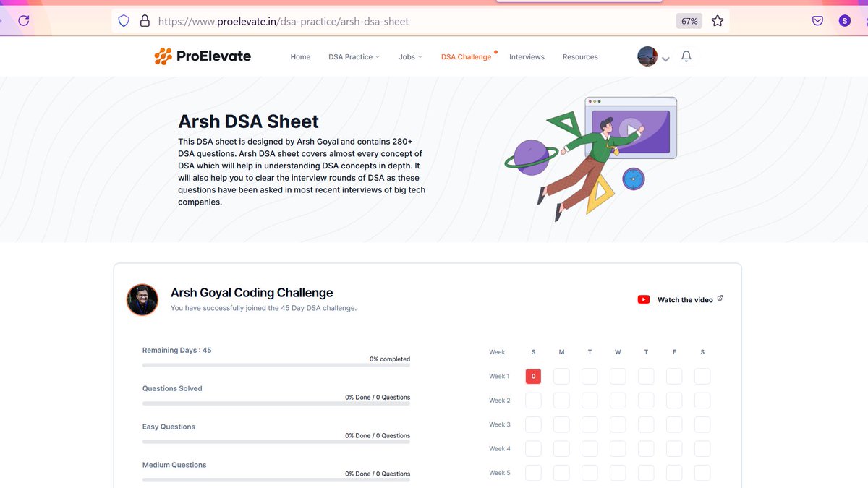
Task: Open Resources in the navbar
Action: click(580, 56)
